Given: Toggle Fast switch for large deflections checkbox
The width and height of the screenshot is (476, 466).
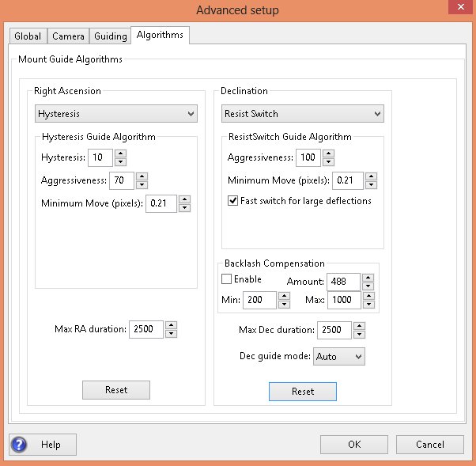Looking at the screenshot, I should pyautogui.click(x=232, y=200).
